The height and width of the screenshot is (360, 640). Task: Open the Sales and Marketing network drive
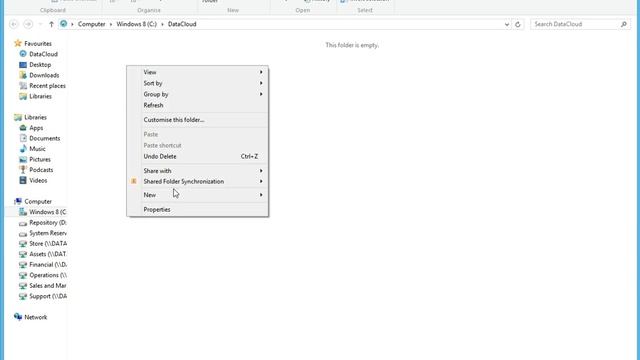pos(48,286)
